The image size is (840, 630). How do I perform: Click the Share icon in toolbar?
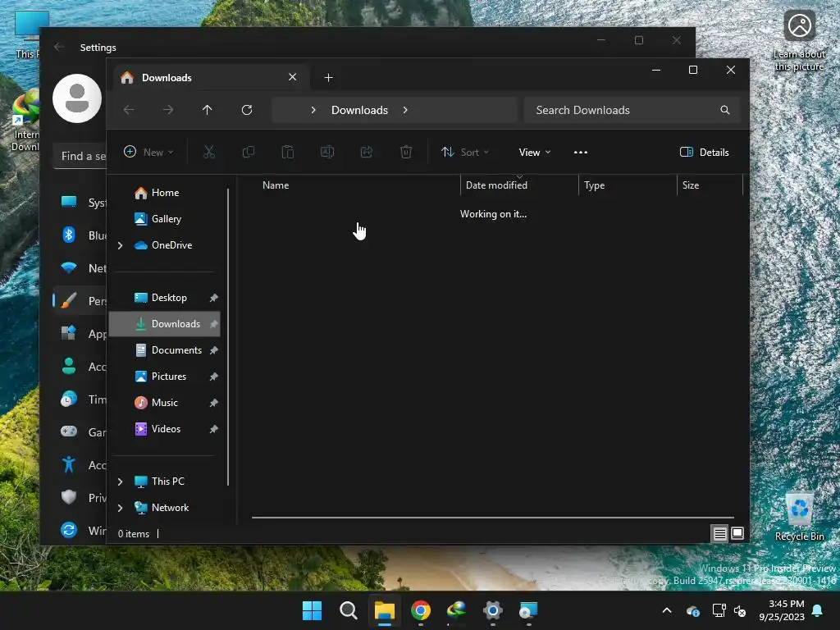[367, 152]
